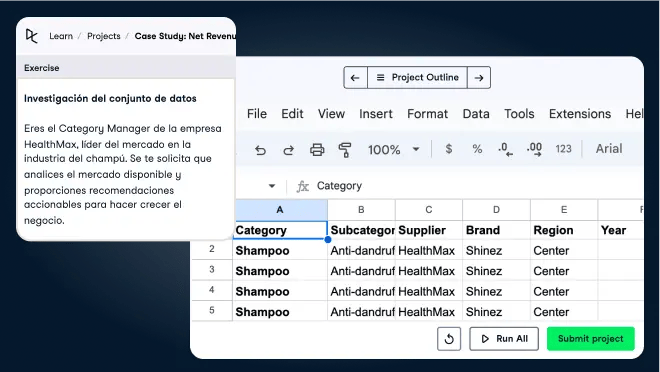Click the Brand header cell

(x=496, y=230)
